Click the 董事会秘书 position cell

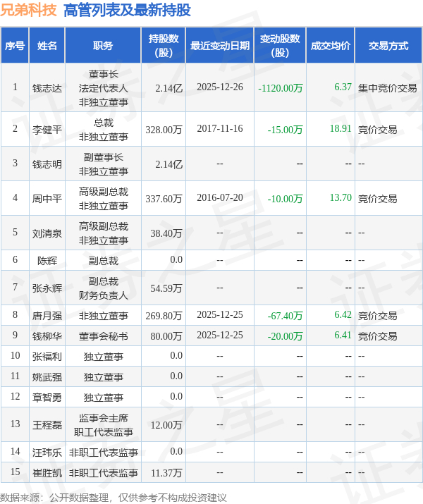pos(103,336)
